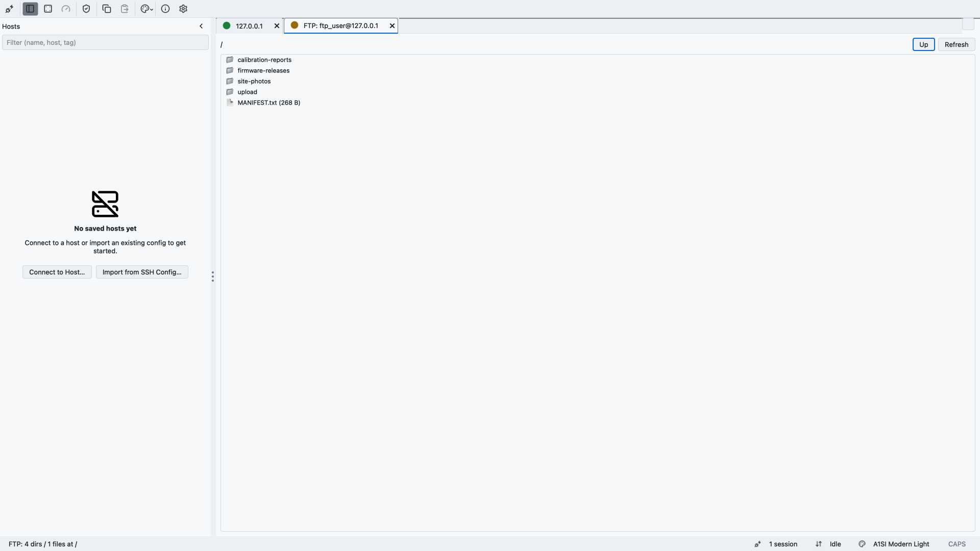Click the speedometer gauge toolbar icon
The width and height of the screenshot is (980, 551).
(x=66, y=9)
